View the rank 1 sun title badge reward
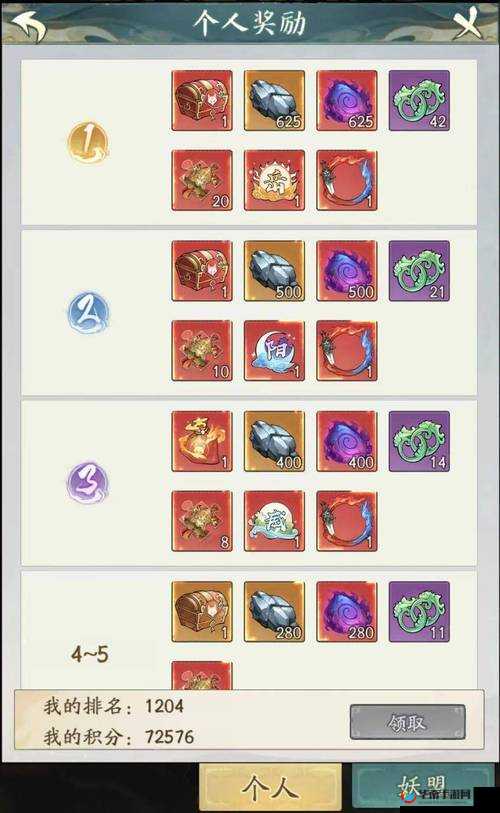 [274, 180]
